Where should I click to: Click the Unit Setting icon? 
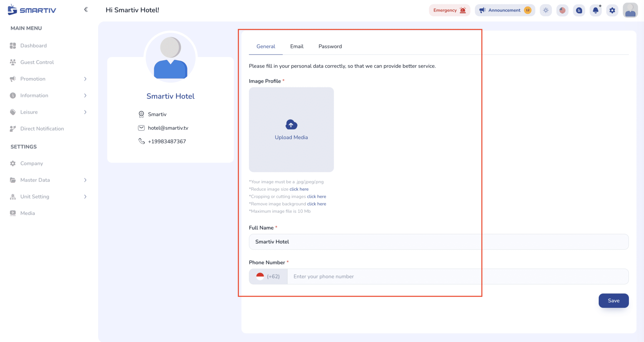point(13,197)
